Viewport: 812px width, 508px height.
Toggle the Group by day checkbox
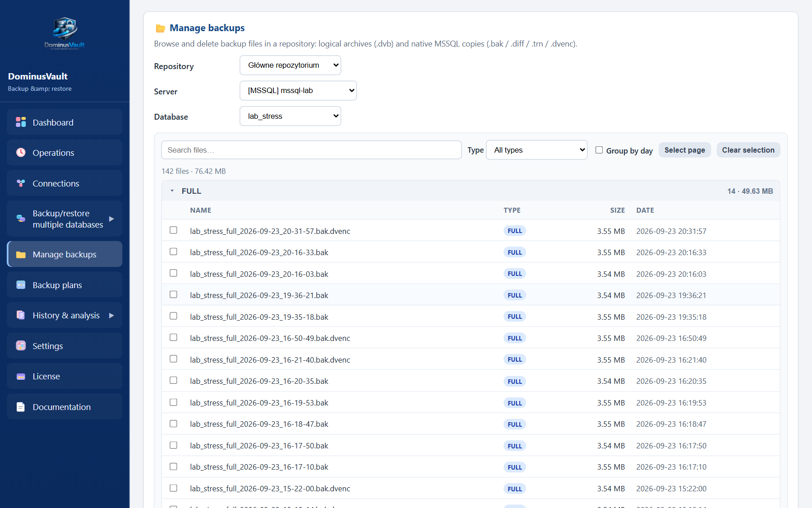[599, 150]
